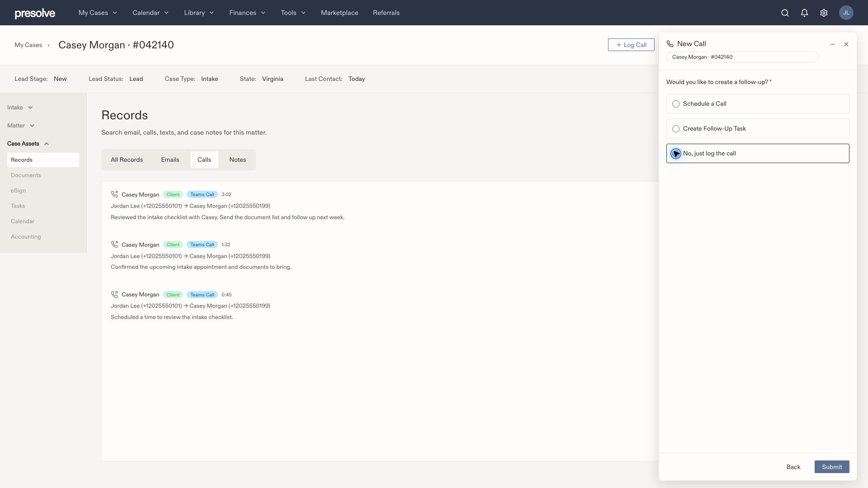
Task: Click phone icon of 1:32 call record
Action: (114, 244)
